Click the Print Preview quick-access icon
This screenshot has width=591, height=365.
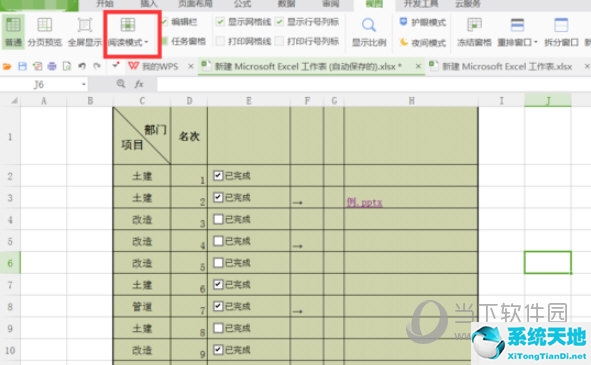(67, 67)
